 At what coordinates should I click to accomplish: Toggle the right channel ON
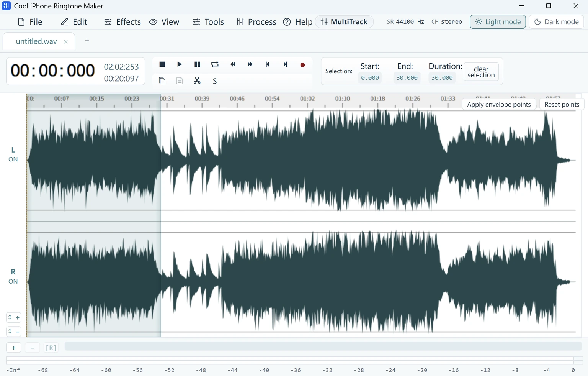coord(13,281)
